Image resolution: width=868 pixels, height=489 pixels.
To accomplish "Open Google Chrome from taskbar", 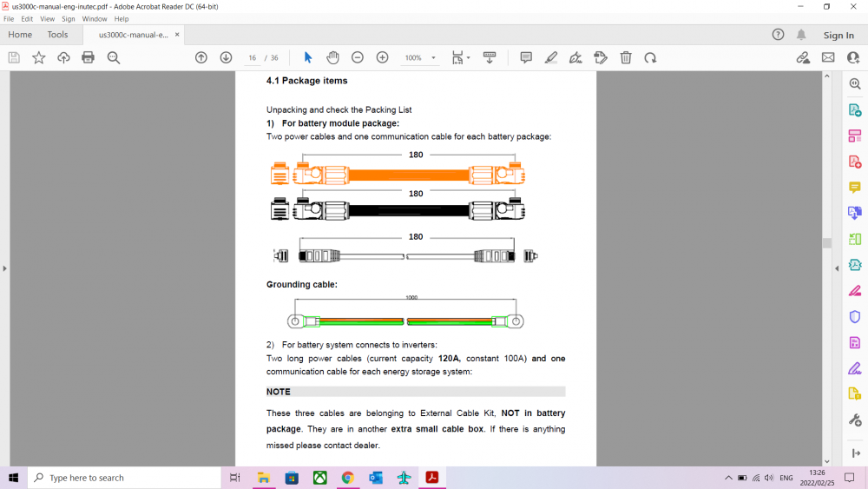I will coord(348,478).
